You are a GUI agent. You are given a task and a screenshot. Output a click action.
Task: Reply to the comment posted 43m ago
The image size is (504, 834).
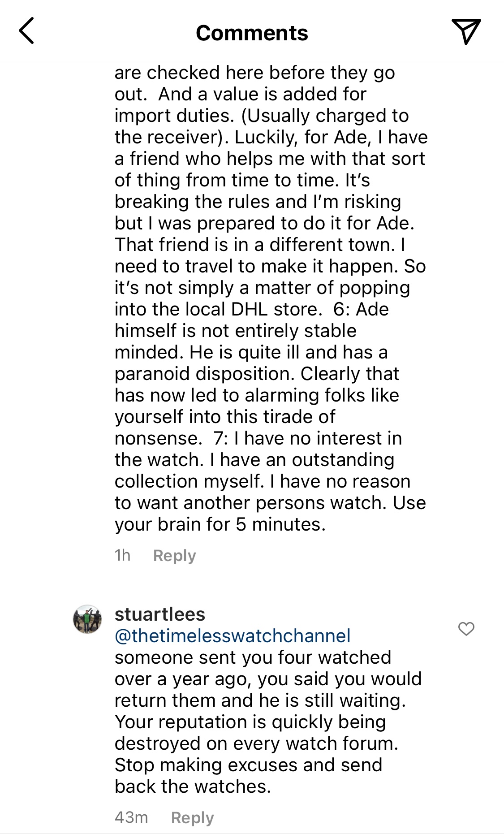tap(192, 818)
